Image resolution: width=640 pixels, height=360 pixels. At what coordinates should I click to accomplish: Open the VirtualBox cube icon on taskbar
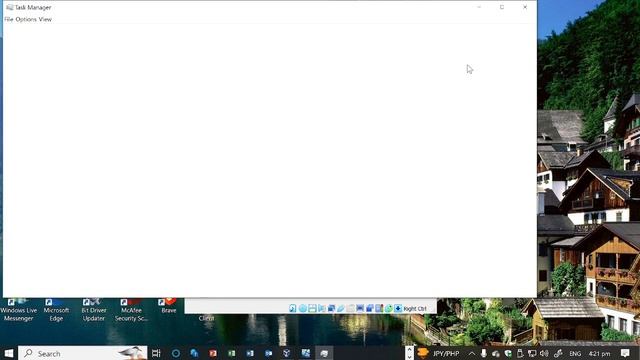click(x=287, y=353)
